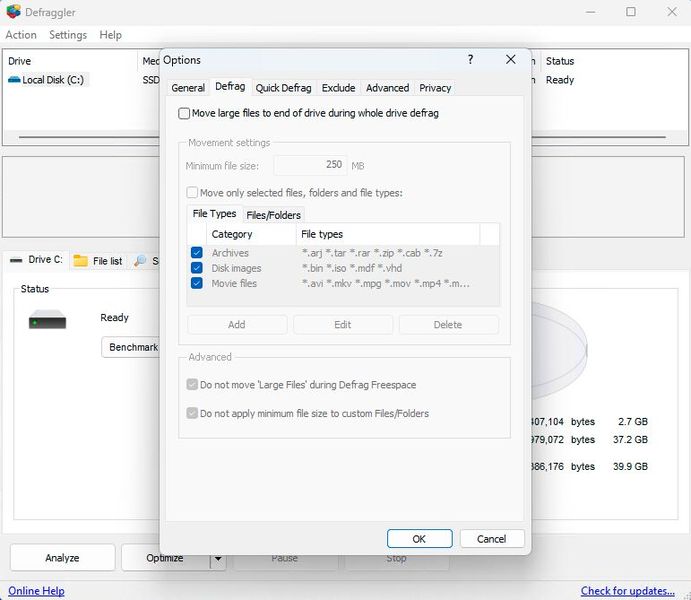Open the Quick Defrag tab

click(283, 88)
